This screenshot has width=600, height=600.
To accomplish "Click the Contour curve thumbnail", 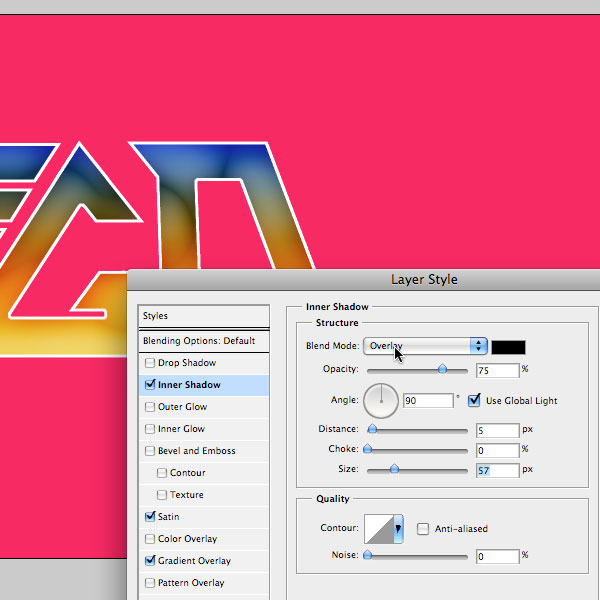I will point(379,529).
